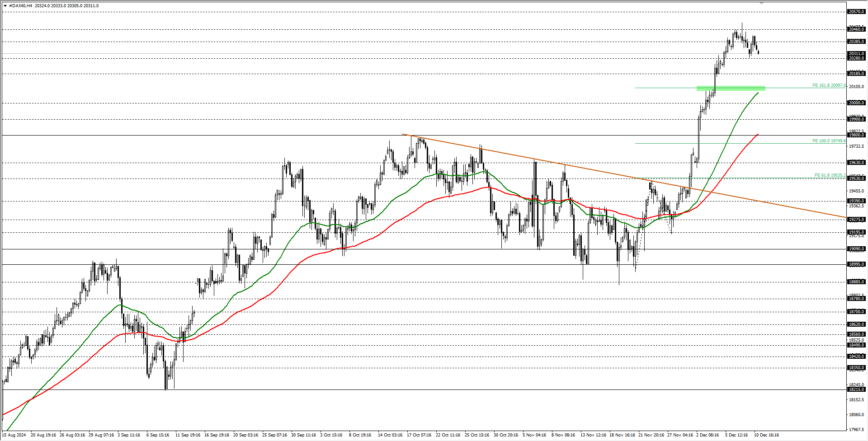Click the 3 Sep 11:16 time axis label
868x441 pixels.
pyautogui.click(x=129, y=435)
